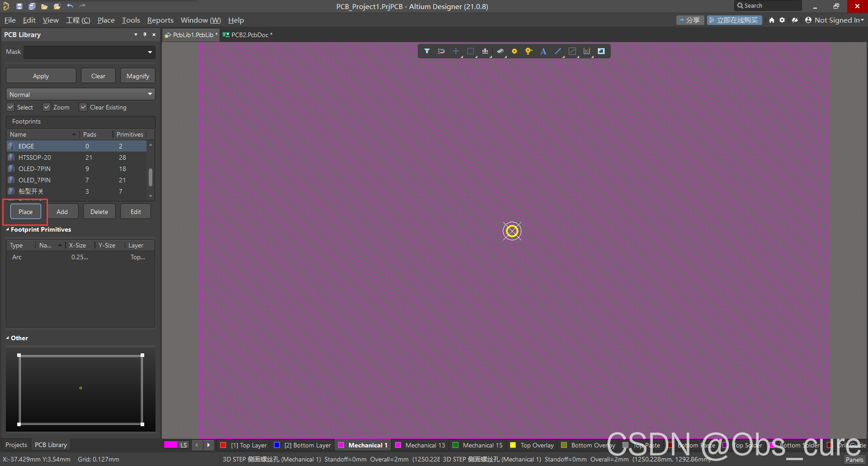Click the Top Overlay yellow color swatch
This screenshot has height=466, width=868.
pyautogui.click(x=513, y=445)
